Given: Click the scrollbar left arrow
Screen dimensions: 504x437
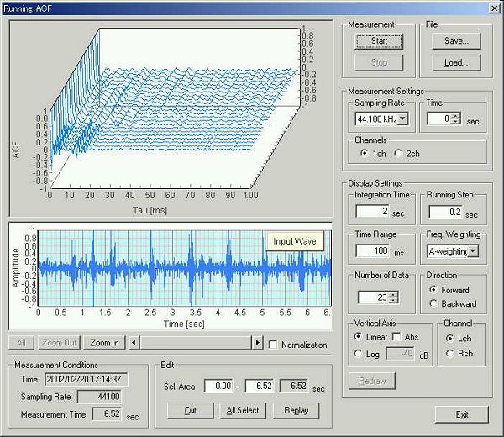Looking at the screenshot, I should pyautogui.click(x=134, y=343).
